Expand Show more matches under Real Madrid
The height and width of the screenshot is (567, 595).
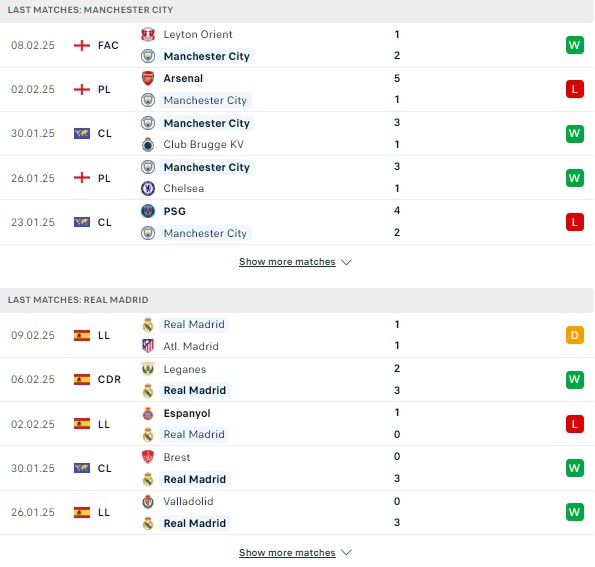tap(287, 553)
